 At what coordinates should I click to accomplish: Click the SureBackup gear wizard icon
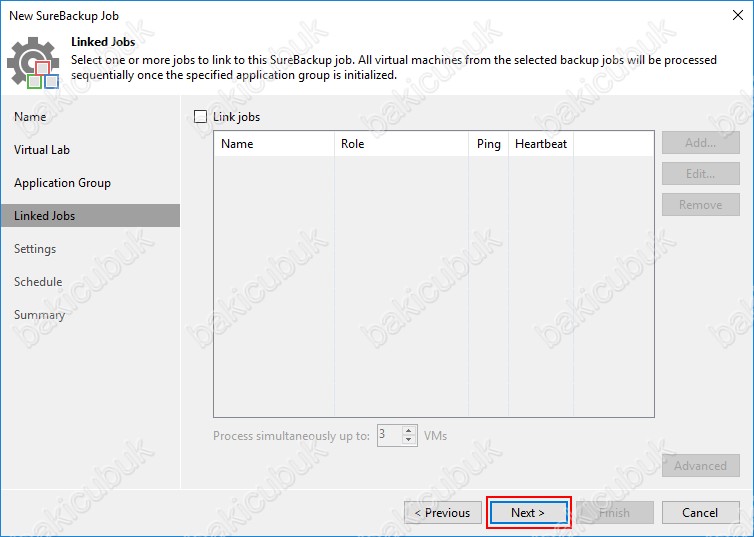point(33,62)
